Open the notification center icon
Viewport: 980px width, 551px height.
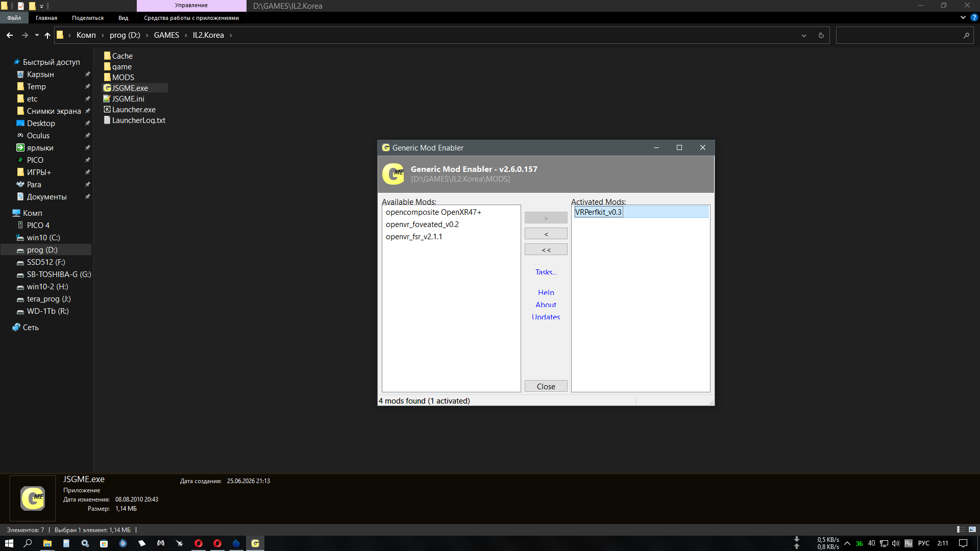pyautogui.click(x=963, y=543)
